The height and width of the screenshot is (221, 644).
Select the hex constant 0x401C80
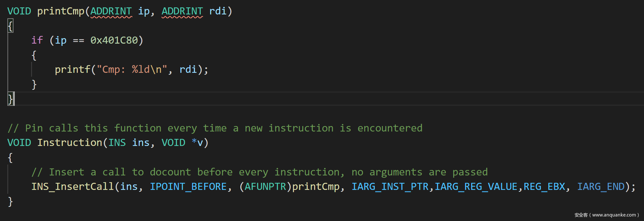[114, 40]
